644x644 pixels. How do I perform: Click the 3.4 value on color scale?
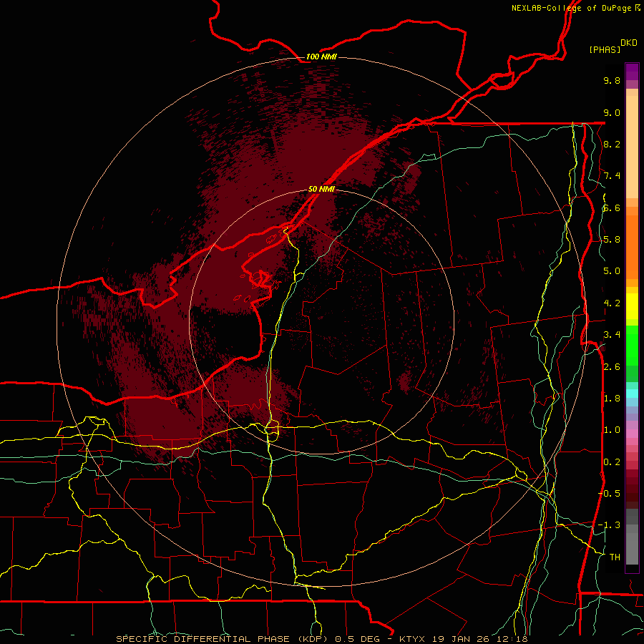(x=612, y=335)
